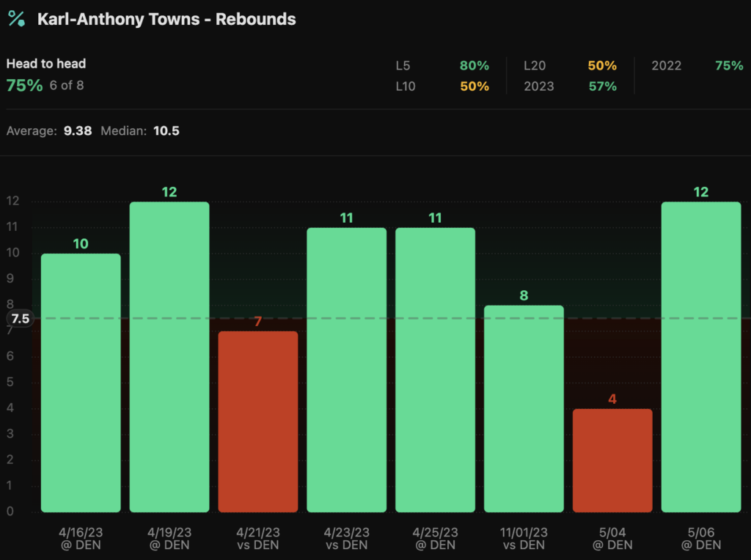Viewport: 751px width, 560px height.
Task: Click the 4/16/23 @ DEN date label
Action: (x=81, y=539)
